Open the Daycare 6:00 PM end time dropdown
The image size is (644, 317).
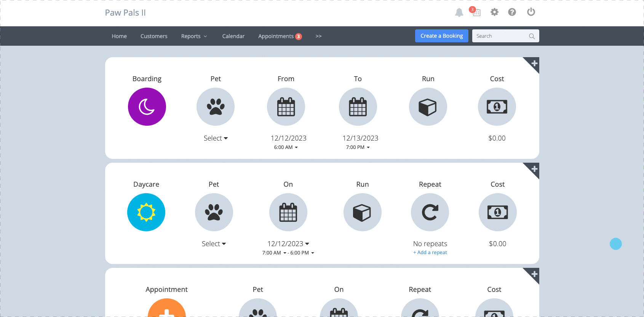click(302, 253)
